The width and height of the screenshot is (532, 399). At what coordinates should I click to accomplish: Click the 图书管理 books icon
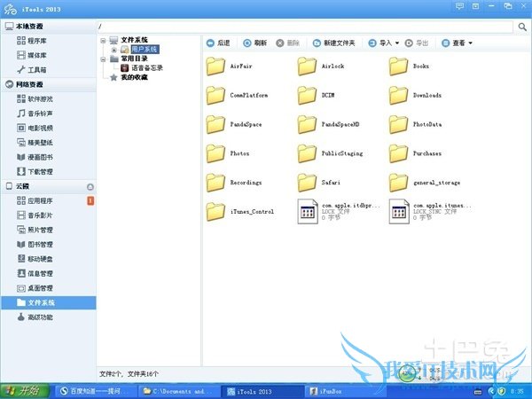click(x=21, y=245)
